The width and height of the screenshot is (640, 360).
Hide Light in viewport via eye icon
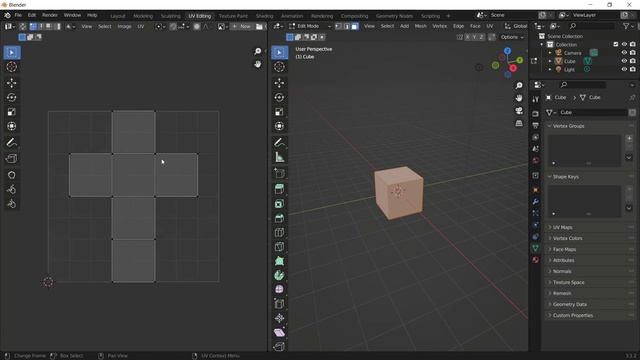[624, 69]
